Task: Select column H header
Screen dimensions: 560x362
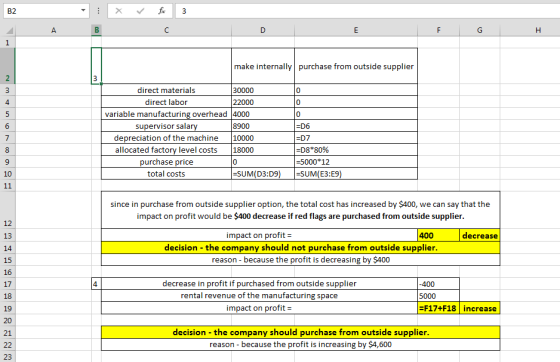Action: click(x=538, y=30)
